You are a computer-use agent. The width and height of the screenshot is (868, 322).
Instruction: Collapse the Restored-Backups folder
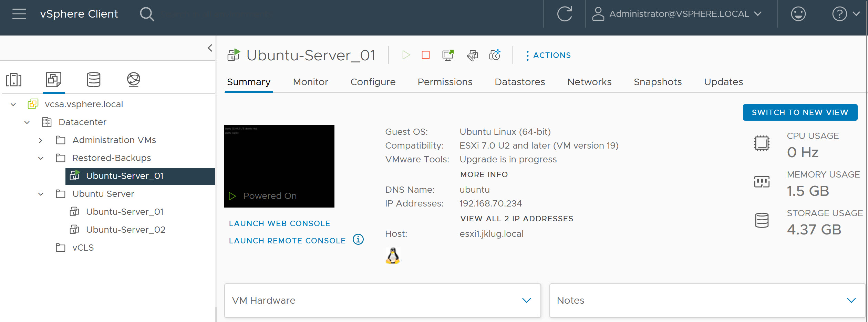41,158
